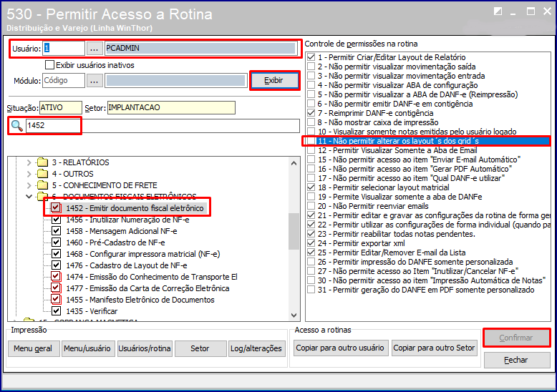Click the routine search field containing 1452
The height and width of the screenshot is (392, 557).
[x=163, y=126]
